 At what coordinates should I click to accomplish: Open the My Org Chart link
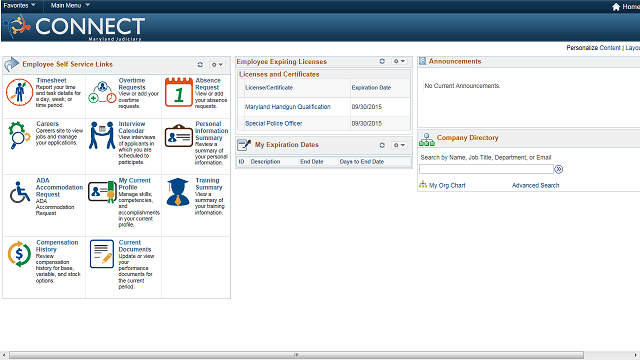(x=447, y=185)
